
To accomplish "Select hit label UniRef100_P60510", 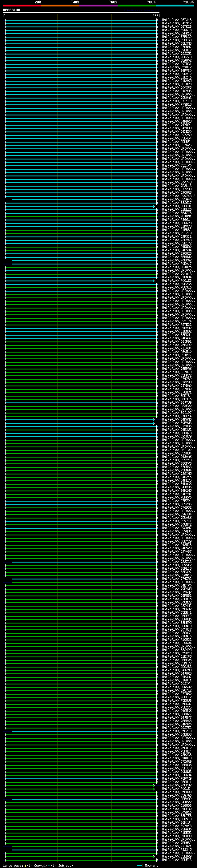I will [176, 352].
